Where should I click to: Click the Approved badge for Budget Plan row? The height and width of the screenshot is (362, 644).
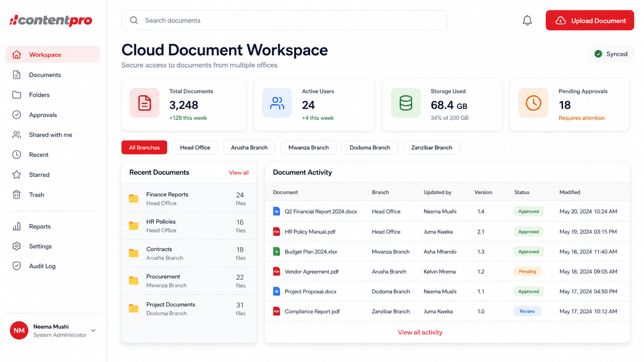tap(528, 252)
